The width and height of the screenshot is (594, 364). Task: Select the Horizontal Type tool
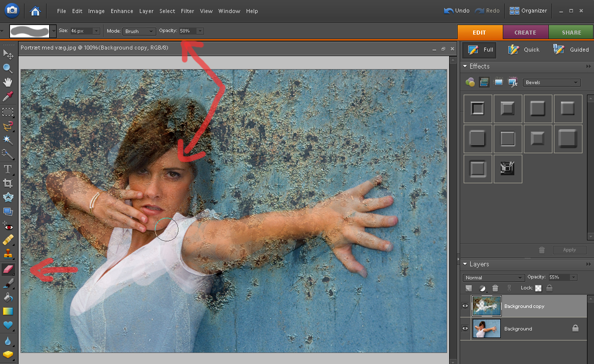pos(8,169)
